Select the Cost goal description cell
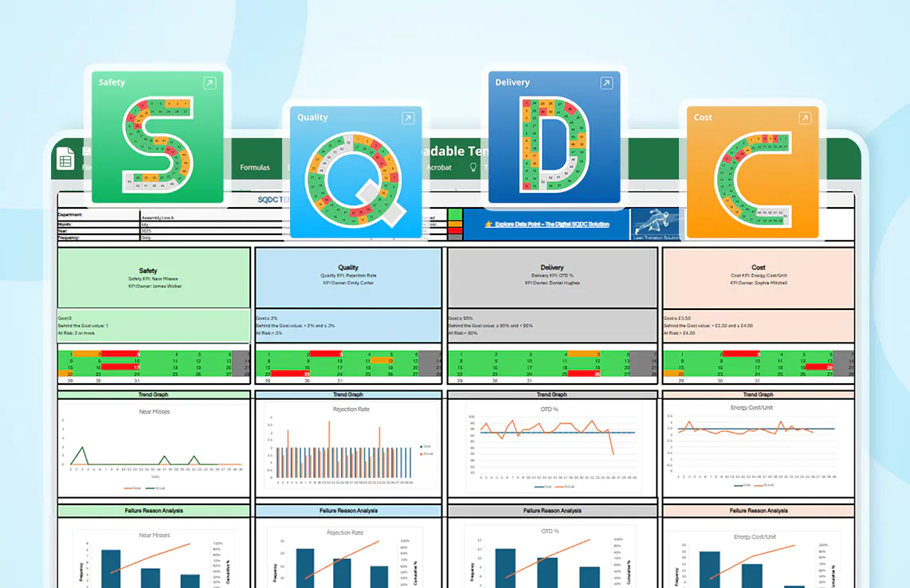 coord(758,326)
